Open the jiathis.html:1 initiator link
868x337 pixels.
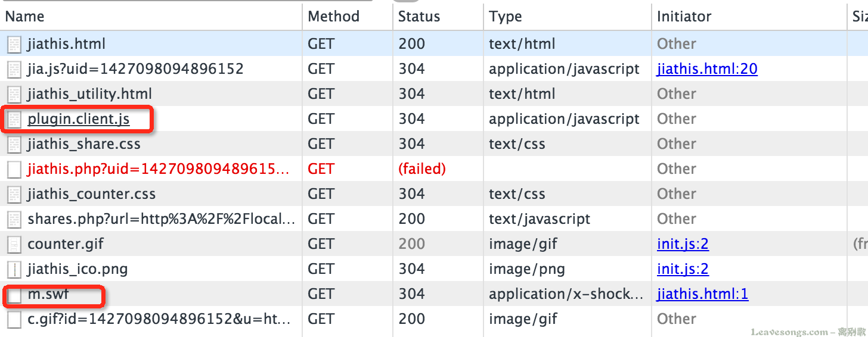pyautogui.click(x=702, y=294)
